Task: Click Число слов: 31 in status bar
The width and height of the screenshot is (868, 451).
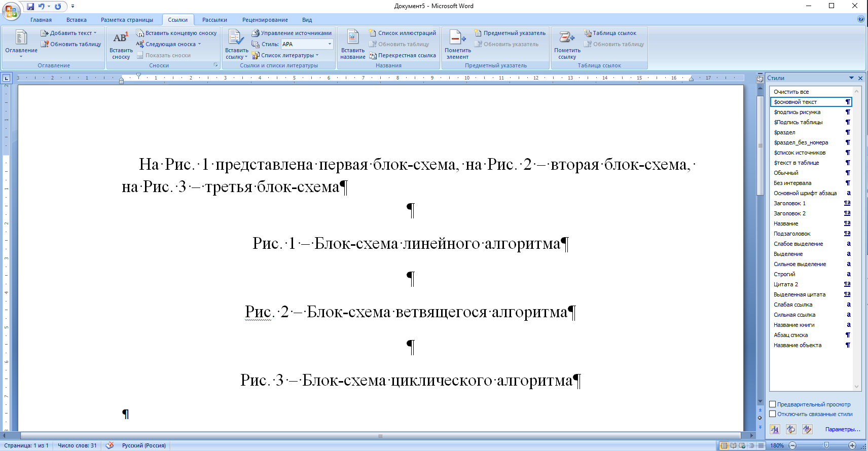Action: coord(77,445)
